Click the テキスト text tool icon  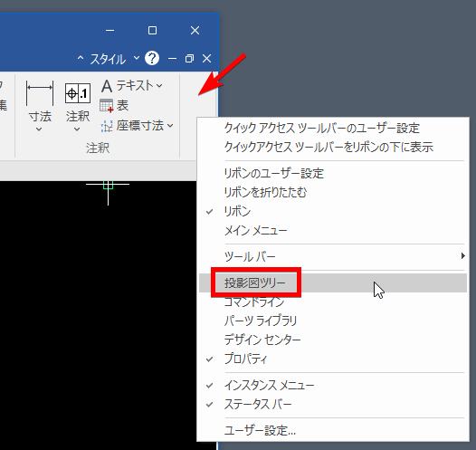point(107,86)
